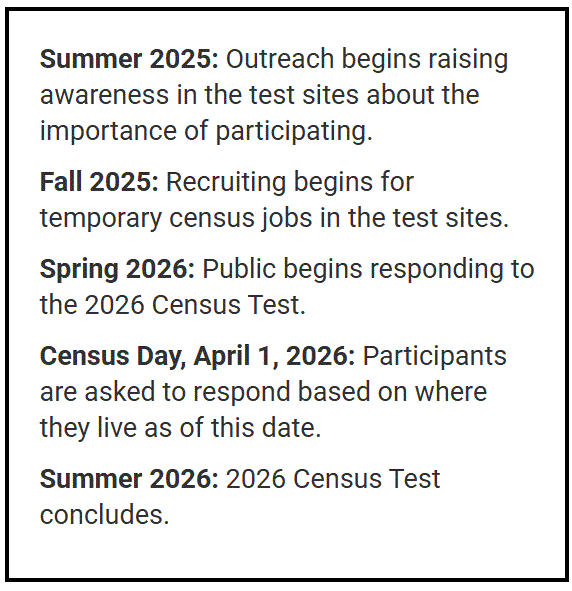This screenshot has width=572, height=591.
Task: Click the word 'concludes.' on the last line
Action: pyautogui.click(x=104, y=514)
